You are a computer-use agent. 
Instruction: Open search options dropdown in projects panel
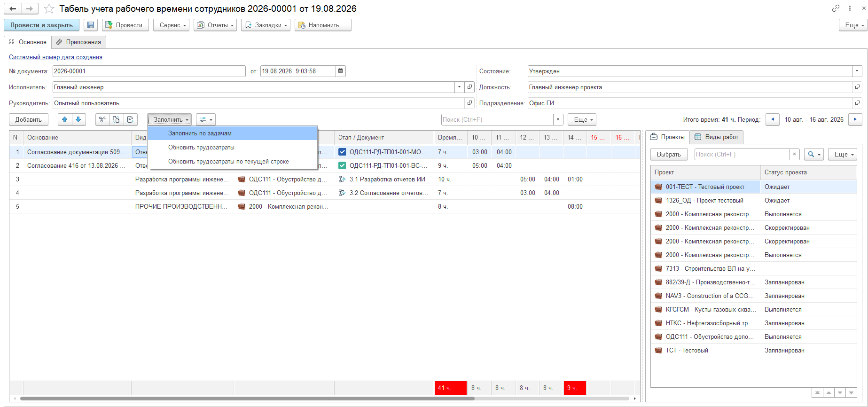tap(814, 154)
